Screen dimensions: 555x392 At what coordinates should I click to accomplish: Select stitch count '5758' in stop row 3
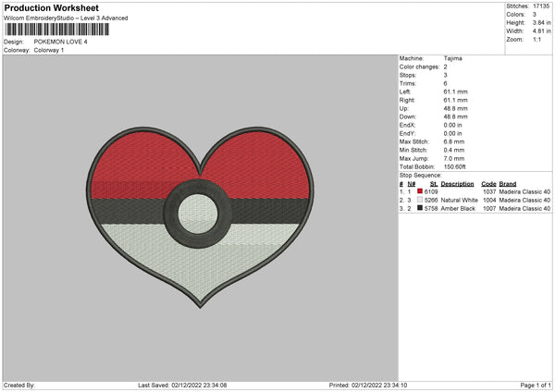[x=431, y=209]
